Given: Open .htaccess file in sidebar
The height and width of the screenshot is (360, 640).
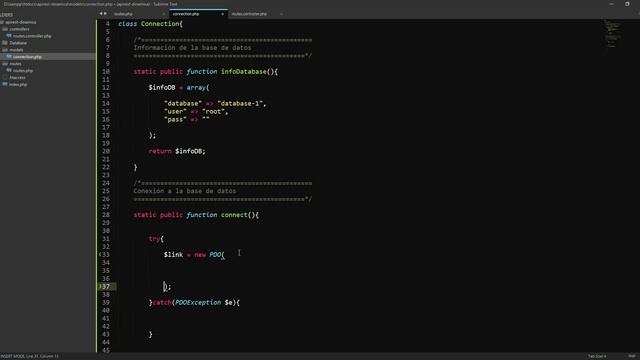Looking at the screenshot, I should point(18,78).
